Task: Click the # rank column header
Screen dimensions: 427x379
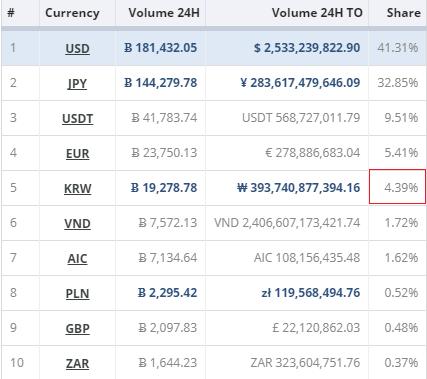Action: click(x=11, y=13)
